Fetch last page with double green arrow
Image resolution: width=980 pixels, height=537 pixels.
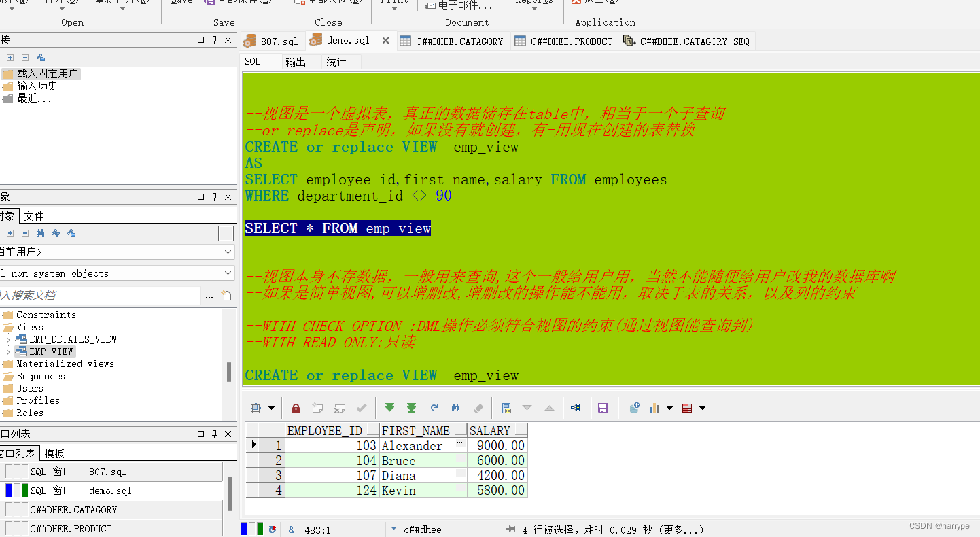coord(411,408)
